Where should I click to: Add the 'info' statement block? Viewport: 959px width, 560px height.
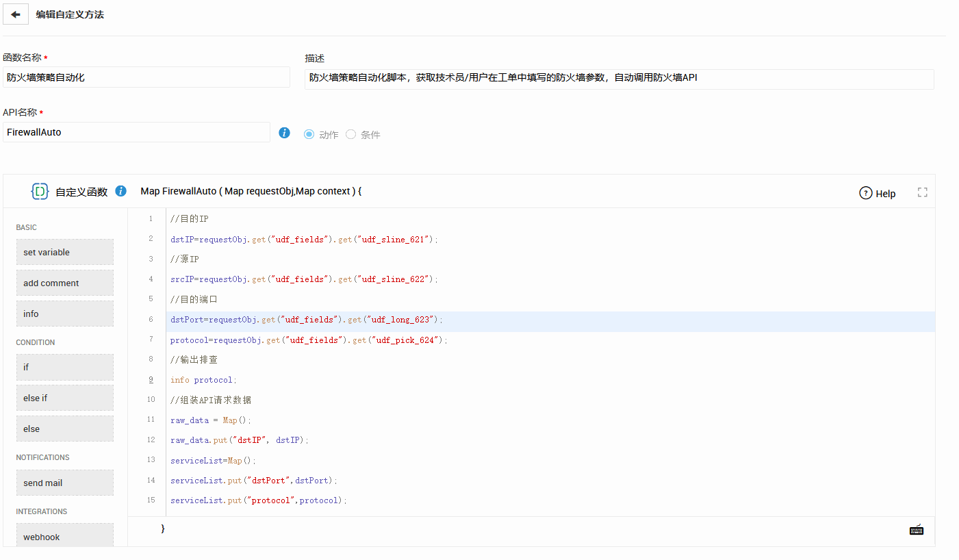[x=65, y=314]
